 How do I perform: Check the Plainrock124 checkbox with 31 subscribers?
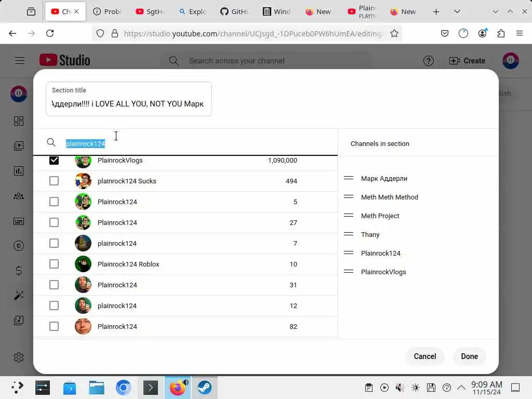54,285
